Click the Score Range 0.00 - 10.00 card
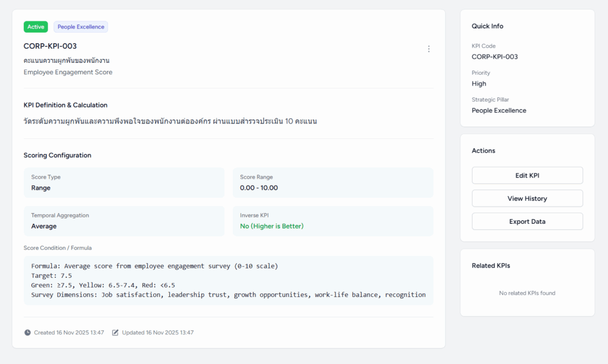 point(332,182)
